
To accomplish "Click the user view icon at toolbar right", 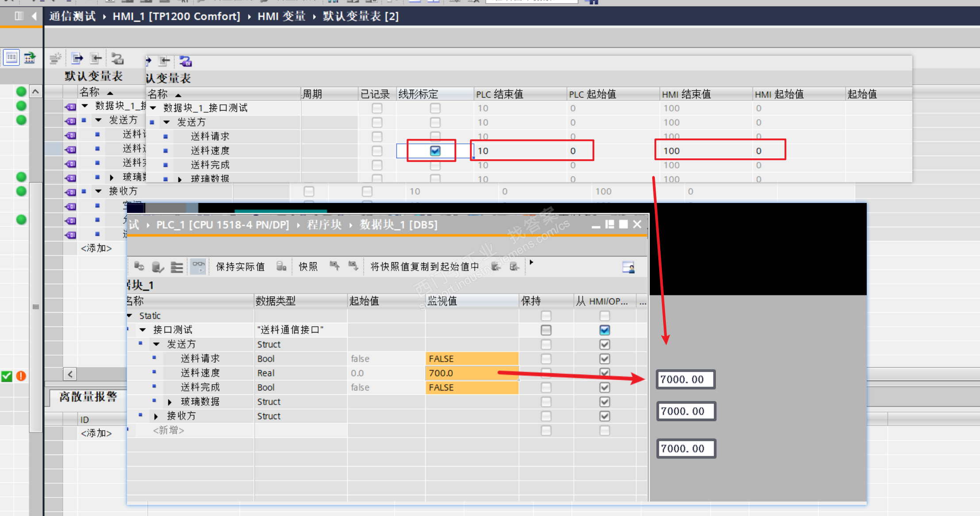I will pyautogui.click(x=628, y=267).
